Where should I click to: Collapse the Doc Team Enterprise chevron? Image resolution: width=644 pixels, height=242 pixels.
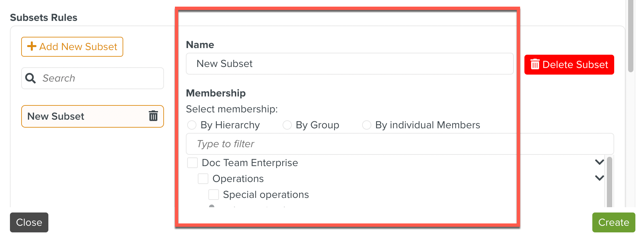599,162
